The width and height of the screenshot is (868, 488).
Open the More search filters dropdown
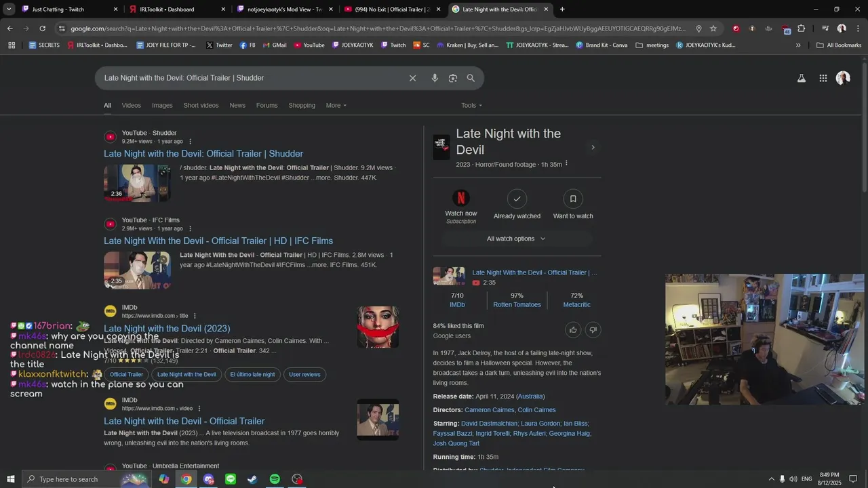click(x=336, y=105)
